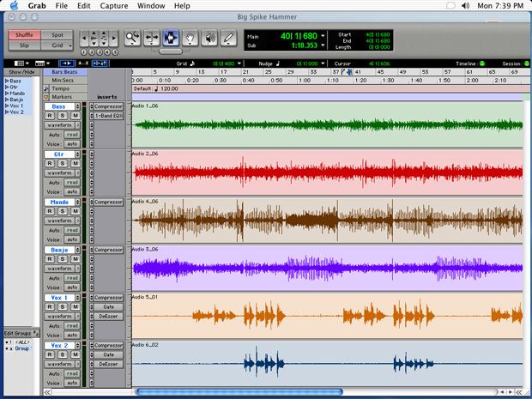This screenshot has width=532, height=399.
Task: Select the Pencil tool
Action: [x=229, y=37]
